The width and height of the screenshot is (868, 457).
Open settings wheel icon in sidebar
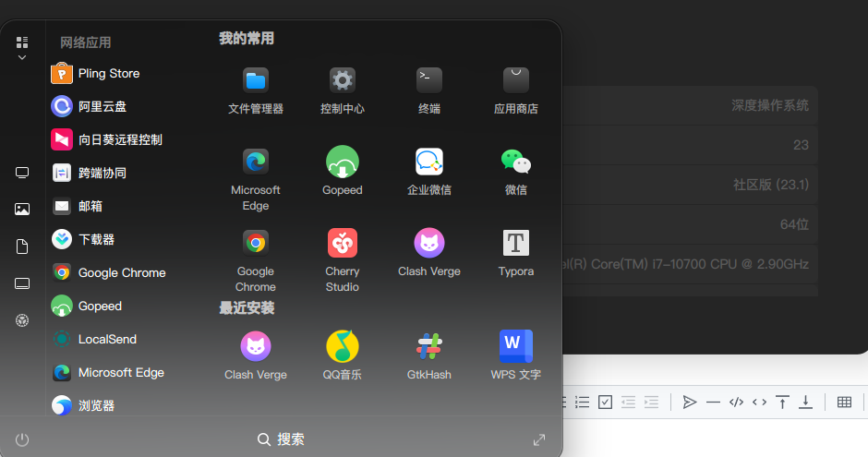22,320
